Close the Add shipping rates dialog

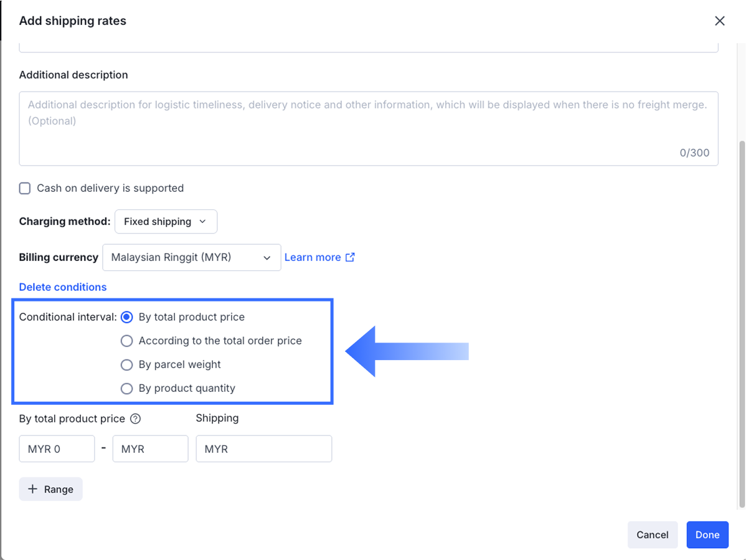(x=720, y=21)
